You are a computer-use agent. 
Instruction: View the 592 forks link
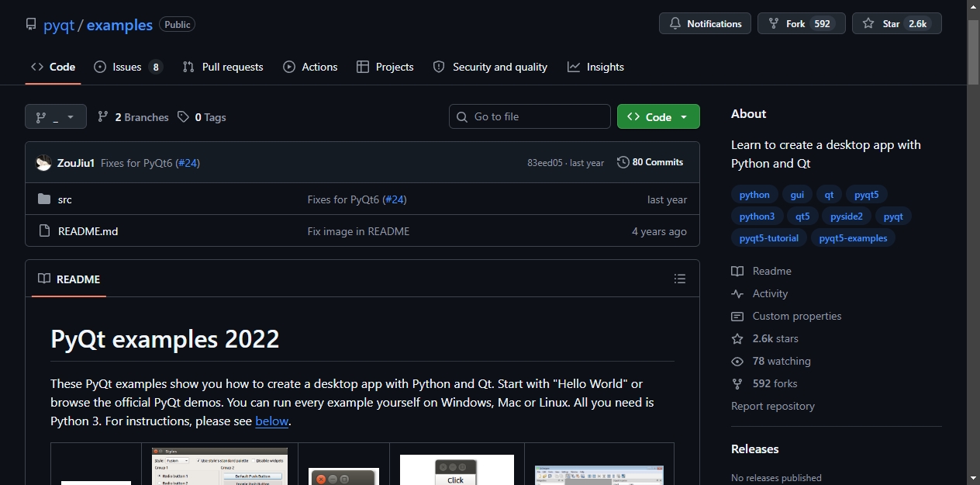pyautogui.click(x=764, y=383)
